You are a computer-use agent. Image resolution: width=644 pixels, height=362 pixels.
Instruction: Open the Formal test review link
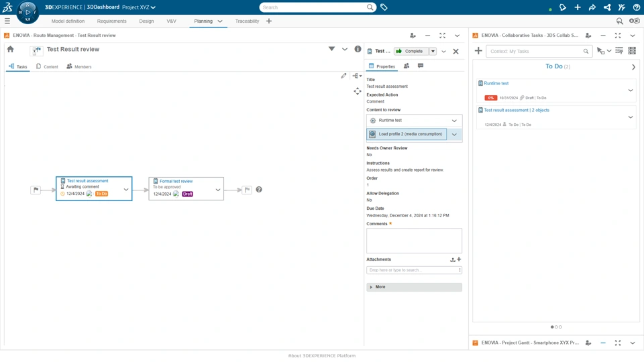[176, 181]
